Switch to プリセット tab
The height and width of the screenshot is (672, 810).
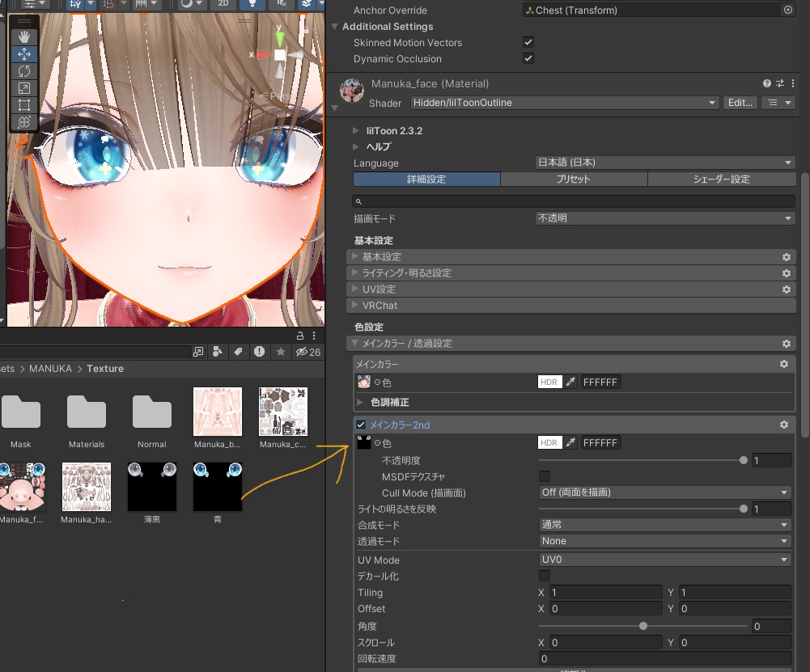point(574,179)
